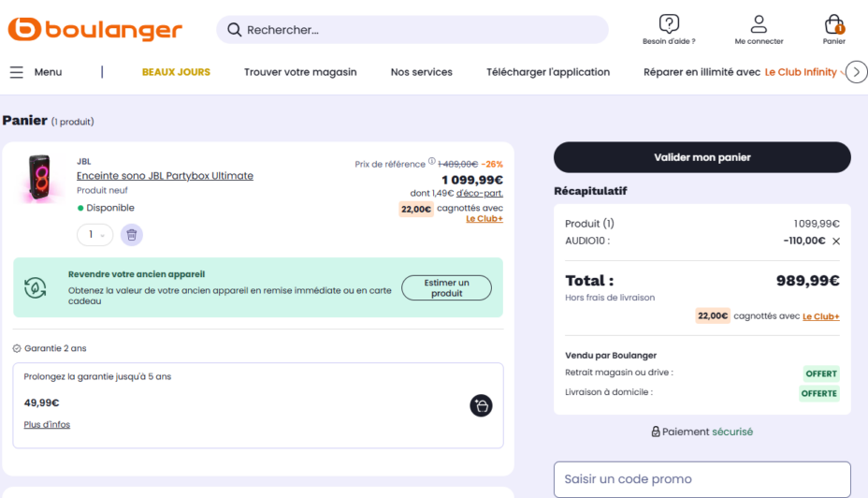This screenshot has height=498, width=868.
Task: Click the 49,99€ warranty price
Action: 41,403
